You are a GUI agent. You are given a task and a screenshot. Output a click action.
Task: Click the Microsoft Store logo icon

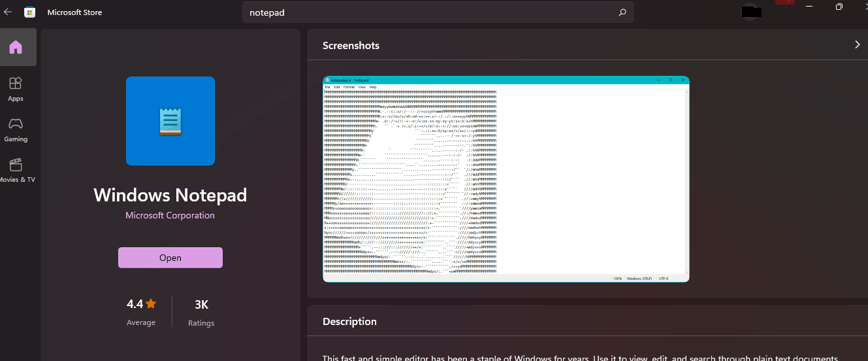[x=30, y=12]
